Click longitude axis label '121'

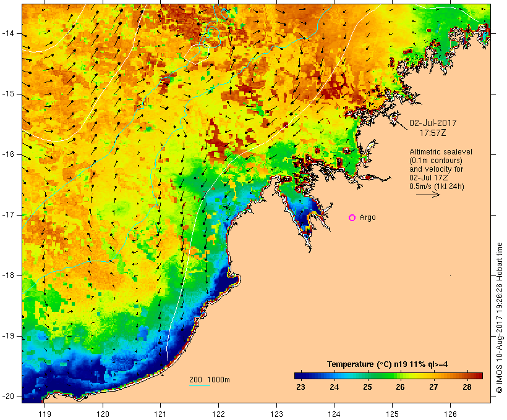(160, 414)
